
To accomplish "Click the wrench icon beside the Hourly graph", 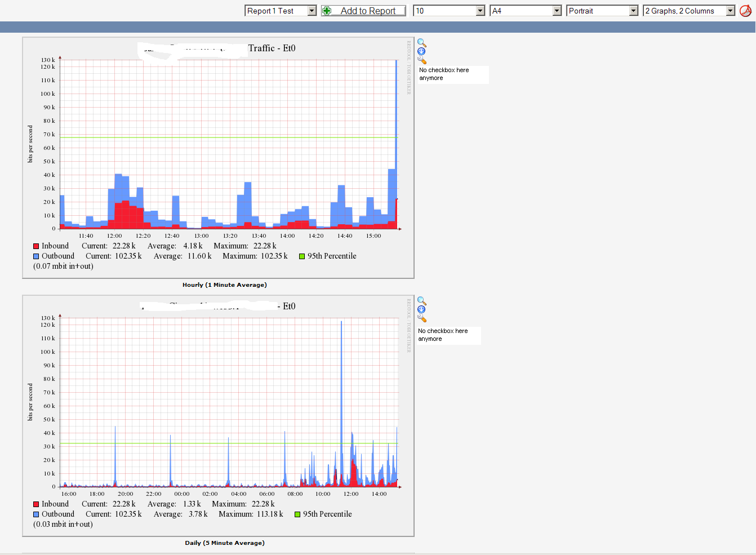I will coord(422,60).
